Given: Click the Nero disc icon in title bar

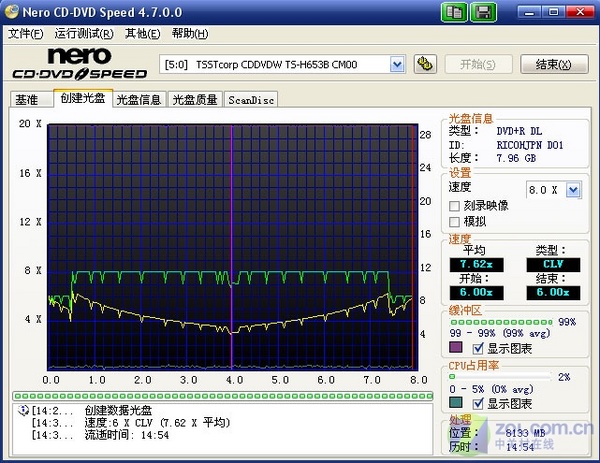Looking at the screenshot, I should coord(11,11).
